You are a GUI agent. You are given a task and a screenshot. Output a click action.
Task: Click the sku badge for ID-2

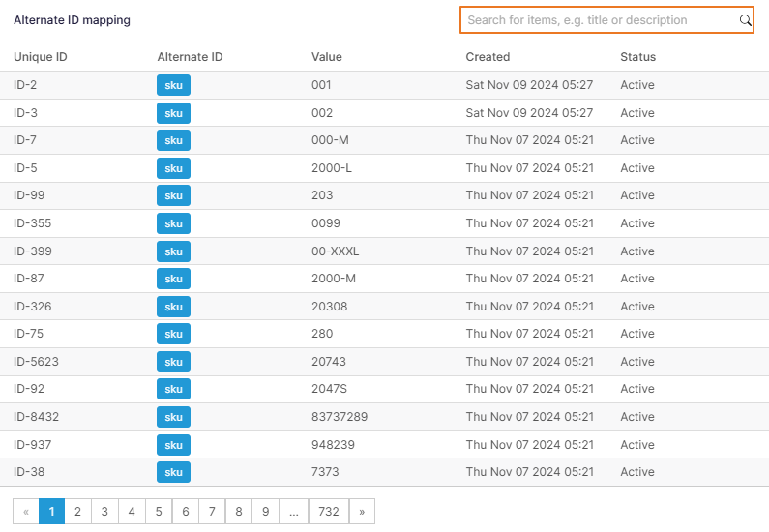(173, 85)
